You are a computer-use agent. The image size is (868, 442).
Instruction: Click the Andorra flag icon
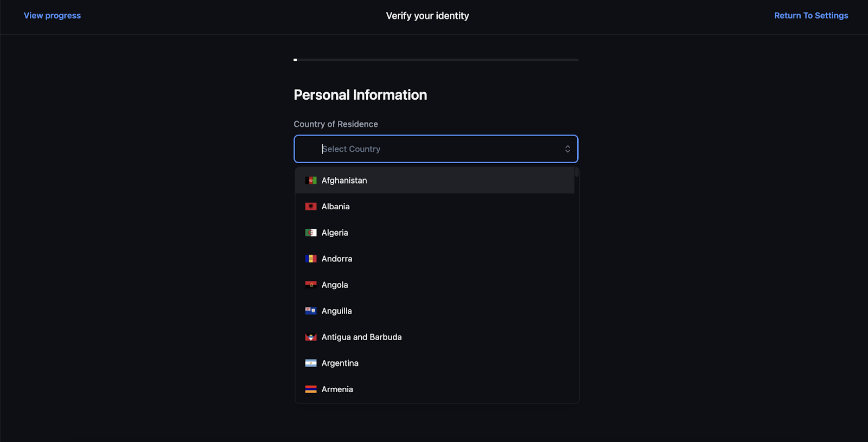(x=310, y=259)
